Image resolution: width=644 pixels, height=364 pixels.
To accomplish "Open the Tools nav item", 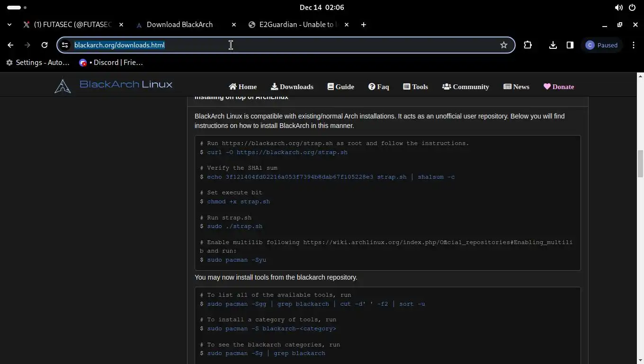I will (x=415, y=87).
